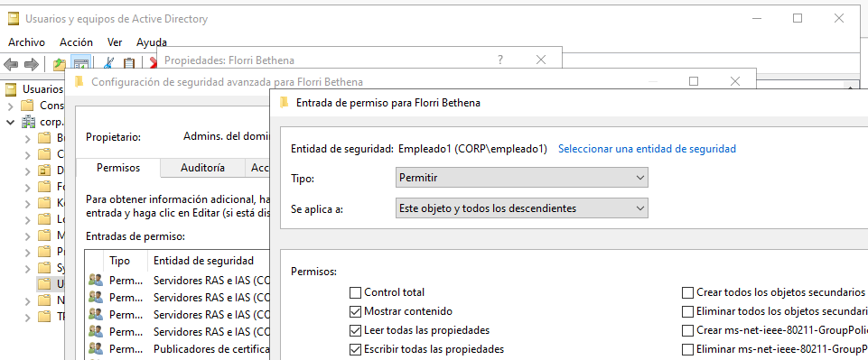Click Seleccionar una entidad de seguridad link
This screenshot has width=868, height=360.
647,148
